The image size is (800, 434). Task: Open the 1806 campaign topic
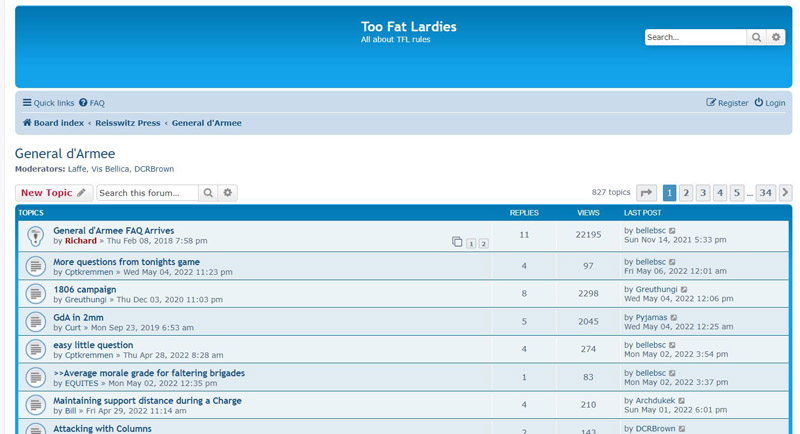[x=84, y=290]
